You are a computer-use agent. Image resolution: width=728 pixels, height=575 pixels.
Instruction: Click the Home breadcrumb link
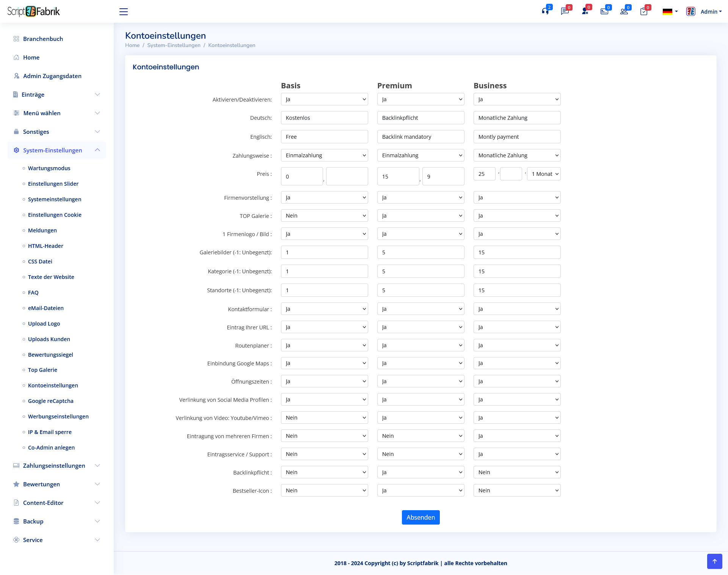tap(132, 45)
